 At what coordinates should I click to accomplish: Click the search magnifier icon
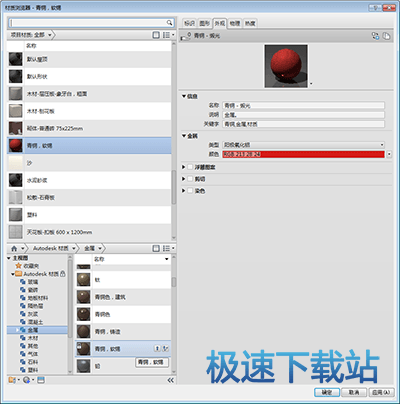tap(169, 23)
